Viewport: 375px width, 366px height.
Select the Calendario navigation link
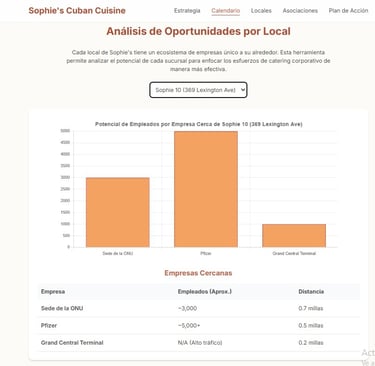click(226, 11)
